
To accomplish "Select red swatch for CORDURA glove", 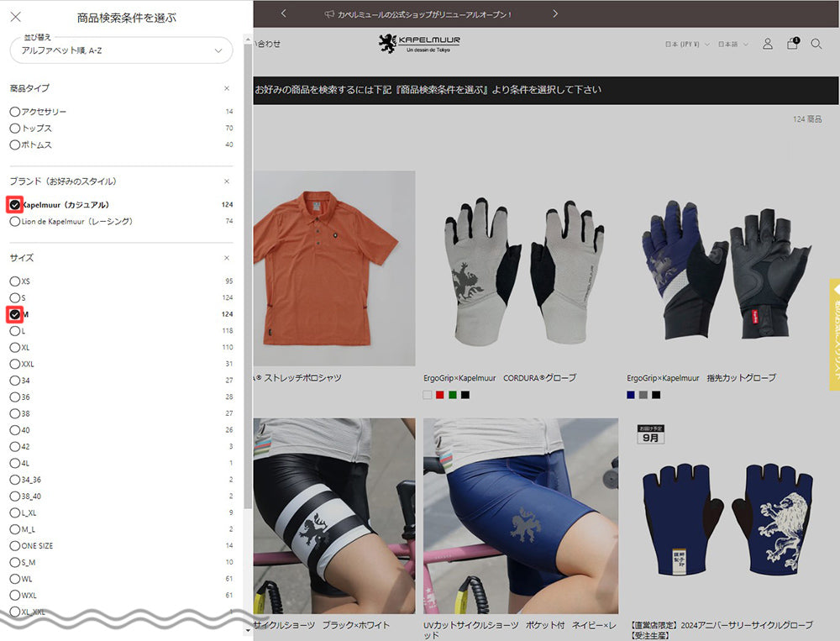I will [440, 395].
